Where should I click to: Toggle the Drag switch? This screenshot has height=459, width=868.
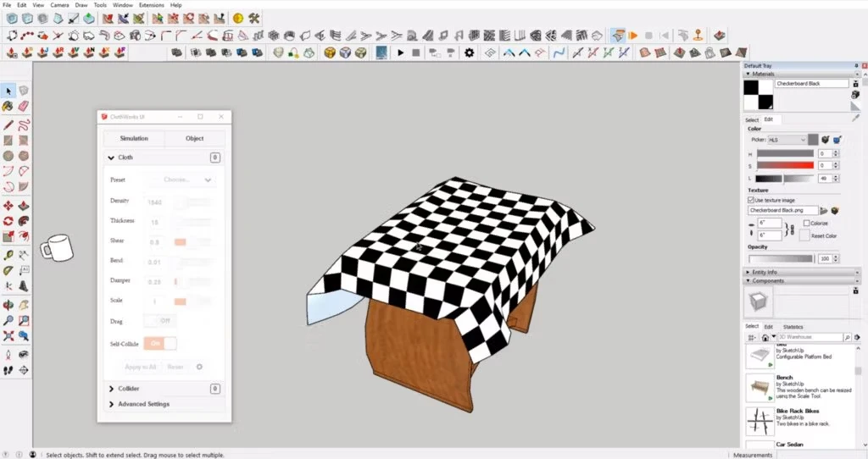click(160, 321)
